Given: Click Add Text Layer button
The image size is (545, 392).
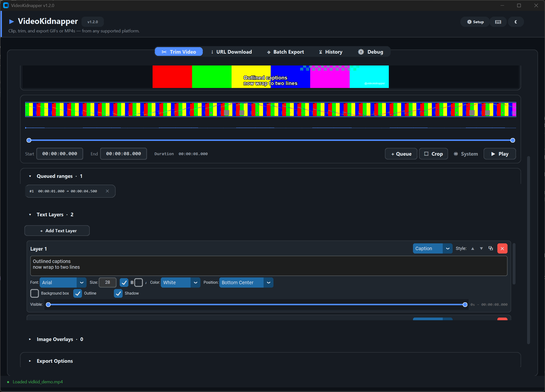Looking at the screenshot, I should tap(57, 231).
